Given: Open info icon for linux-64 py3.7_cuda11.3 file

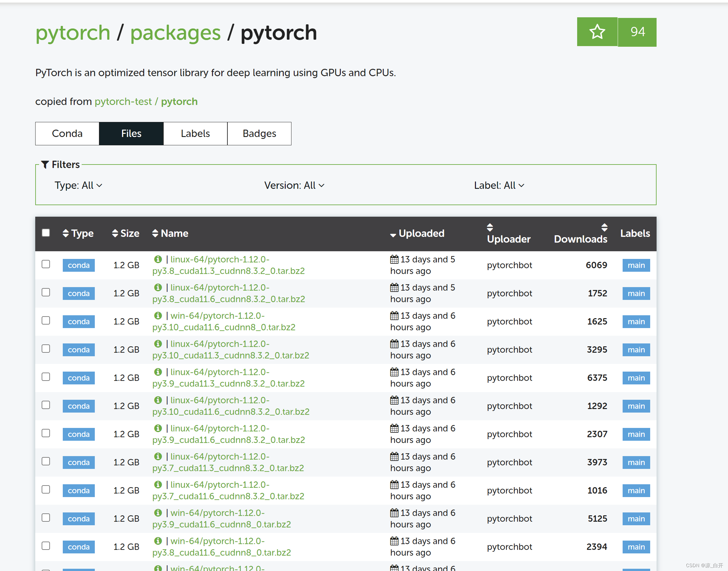Looking at the screenshot, I should 158,456.
